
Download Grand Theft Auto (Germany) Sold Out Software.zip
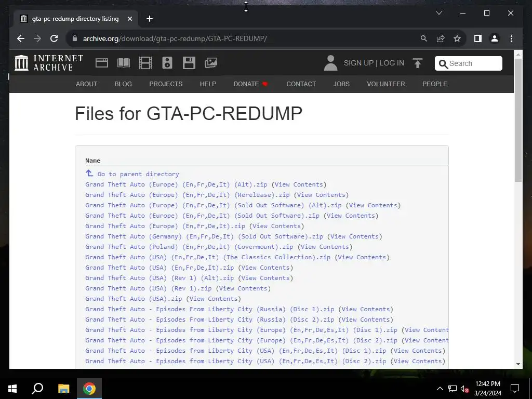204,236
